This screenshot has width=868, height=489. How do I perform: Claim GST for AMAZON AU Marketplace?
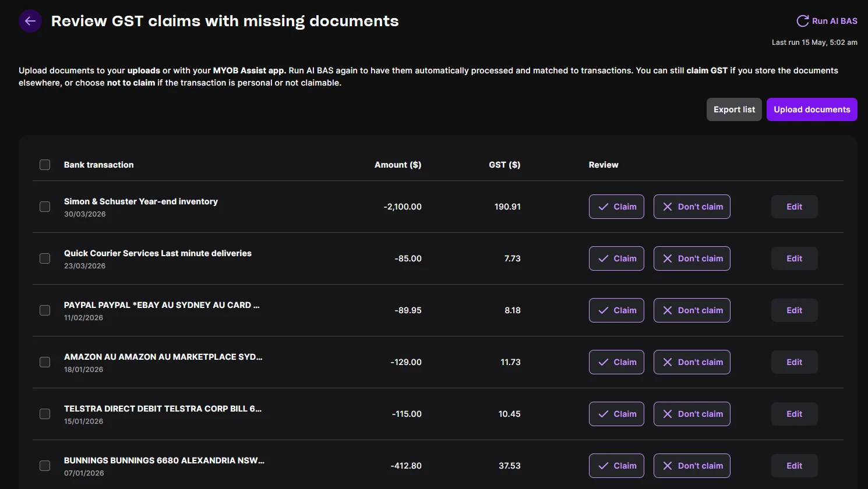(616, 362)
